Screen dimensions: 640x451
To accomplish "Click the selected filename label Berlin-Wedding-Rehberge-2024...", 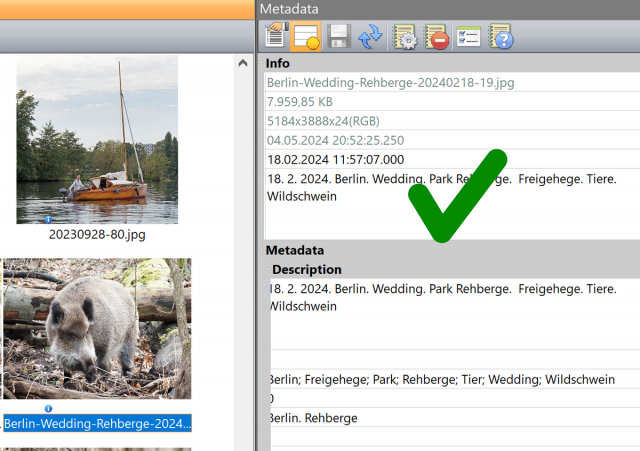I will pyautogui.click(x=97, y=423).
